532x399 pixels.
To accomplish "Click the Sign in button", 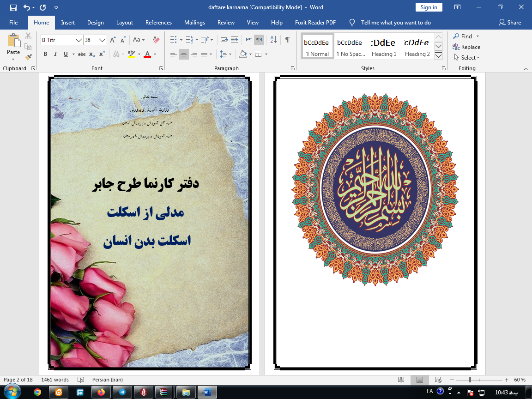I will tap(429, 7).
